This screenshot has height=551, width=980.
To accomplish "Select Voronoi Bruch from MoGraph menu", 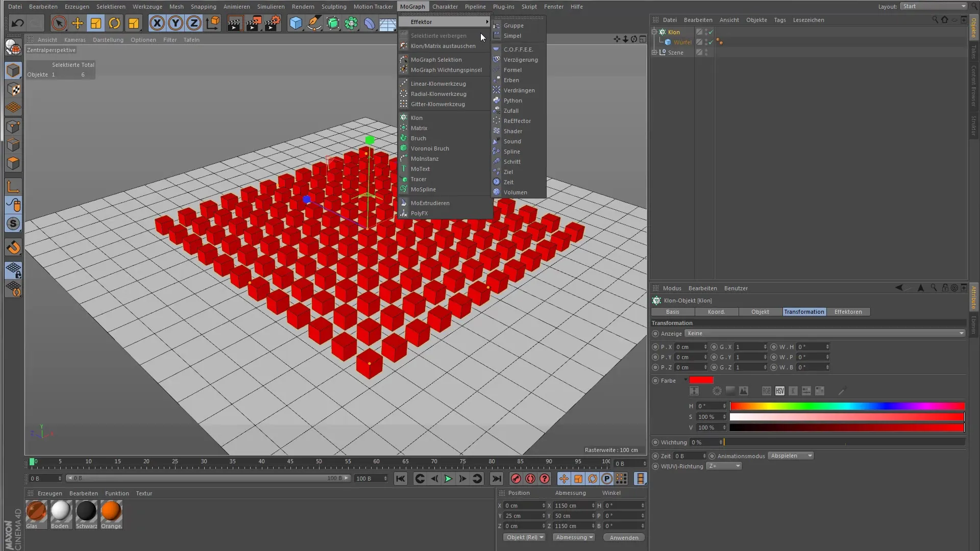I will pyautogui.click(x=430, y=148).
